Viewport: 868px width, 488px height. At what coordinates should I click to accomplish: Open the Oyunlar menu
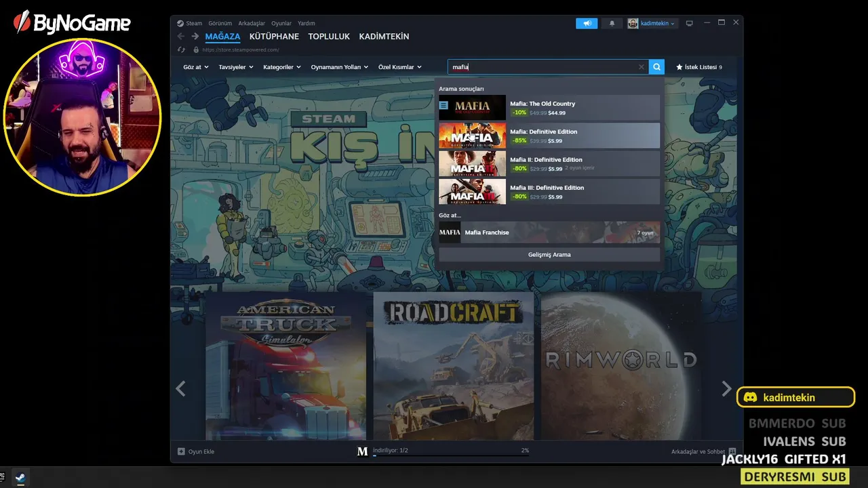tap(281, 23)
